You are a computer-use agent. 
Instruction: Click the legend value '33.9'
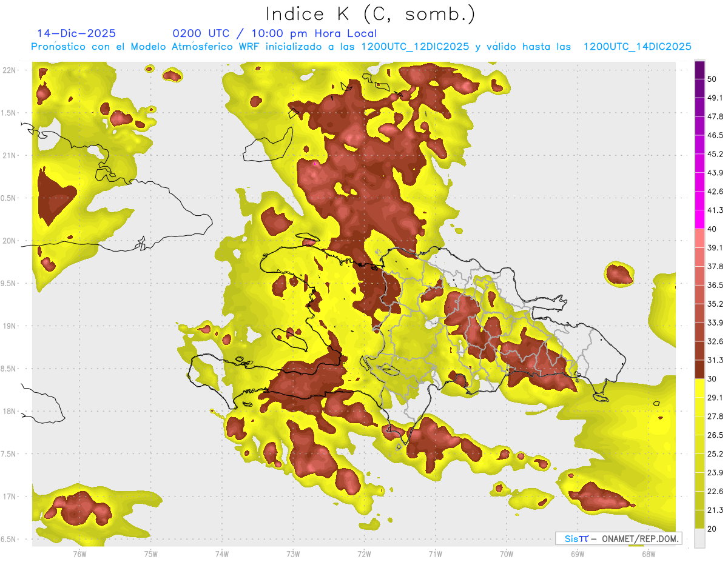[715, 323]
